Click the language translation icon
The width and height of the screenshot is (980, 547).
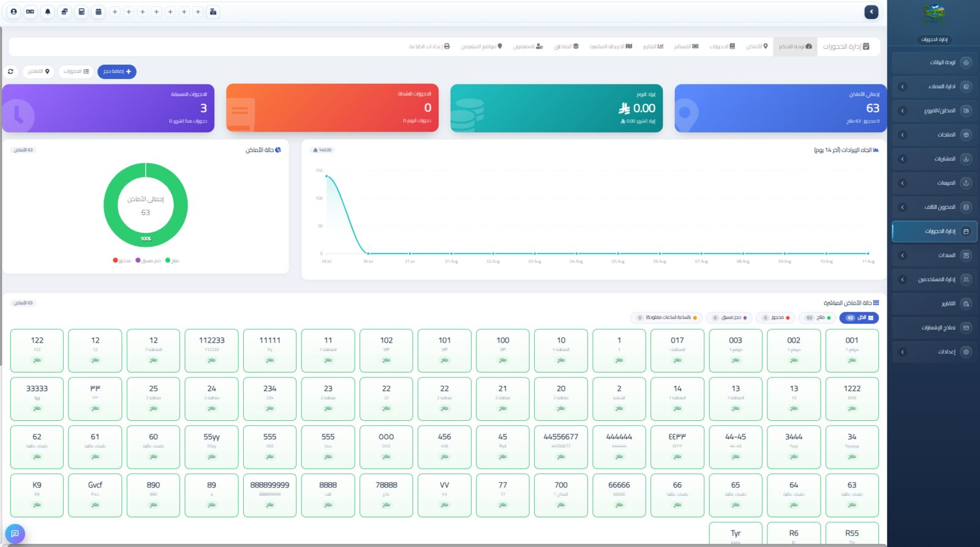coord(30,12)
